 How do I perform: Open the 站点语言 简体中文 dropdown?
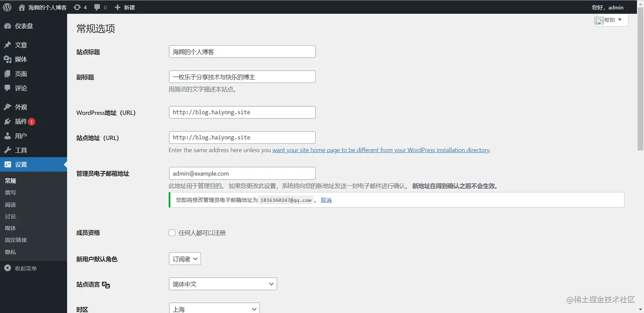click(223, 284)
